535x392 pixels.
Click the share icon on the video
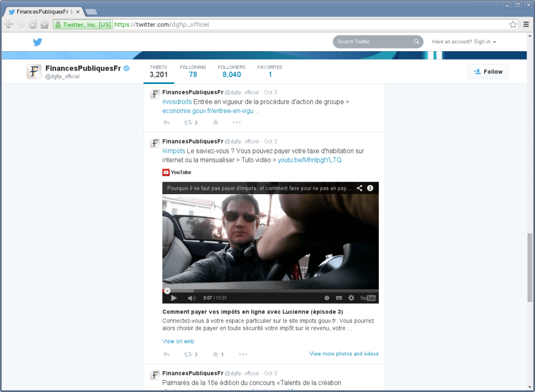coord(359,188)
